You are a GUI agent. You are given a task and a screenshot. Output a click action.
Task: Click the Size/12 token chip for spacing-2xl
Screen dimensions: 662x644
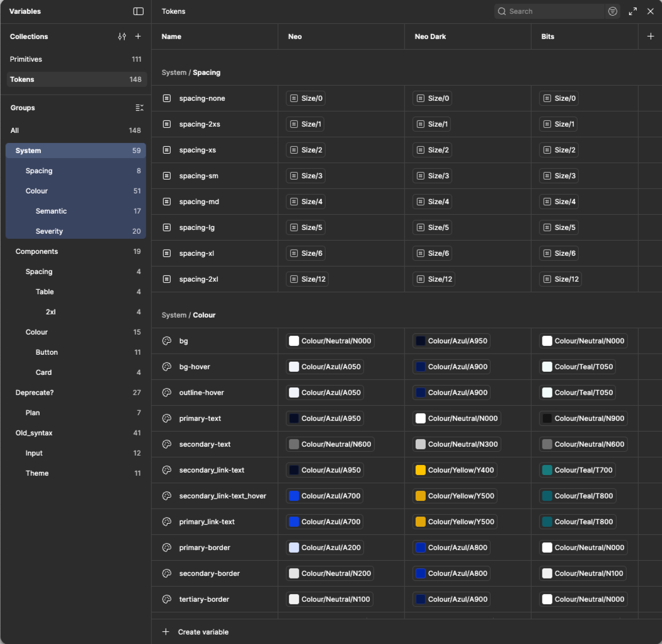click(306, 279)
